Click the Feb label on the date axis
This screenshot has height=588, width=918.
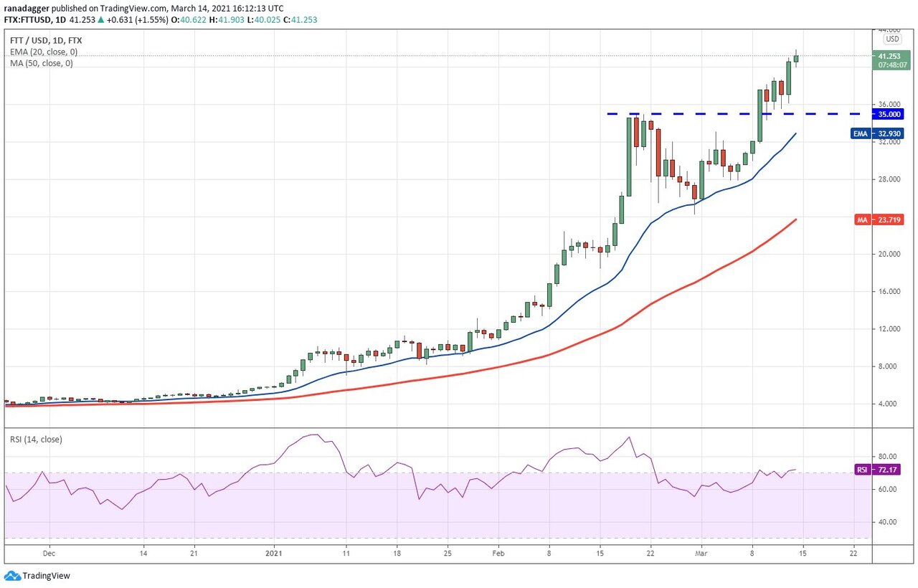[x=498, y=554]
